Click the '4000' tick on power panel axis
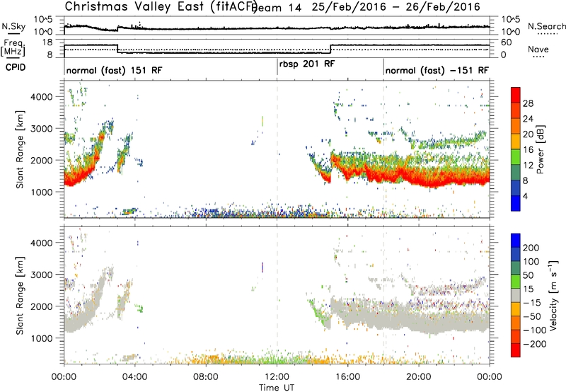This screenshot has height=392, width=566. 41,97
